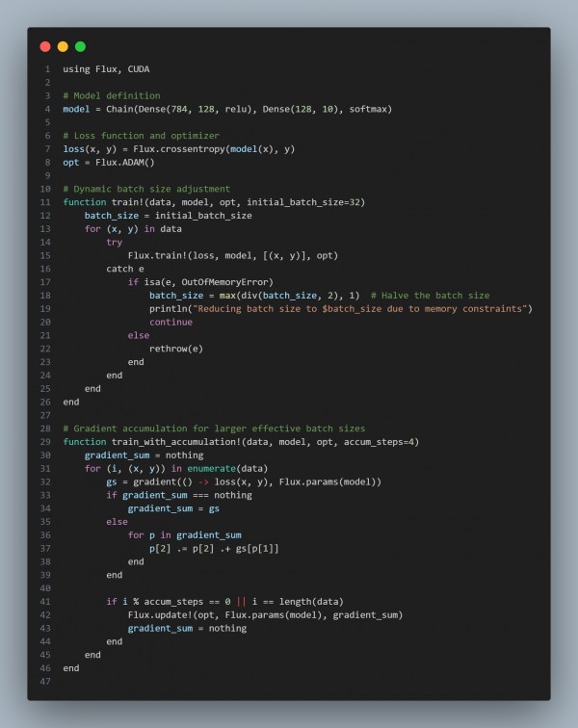Click 'catch e' on line 16

(125, 269)
